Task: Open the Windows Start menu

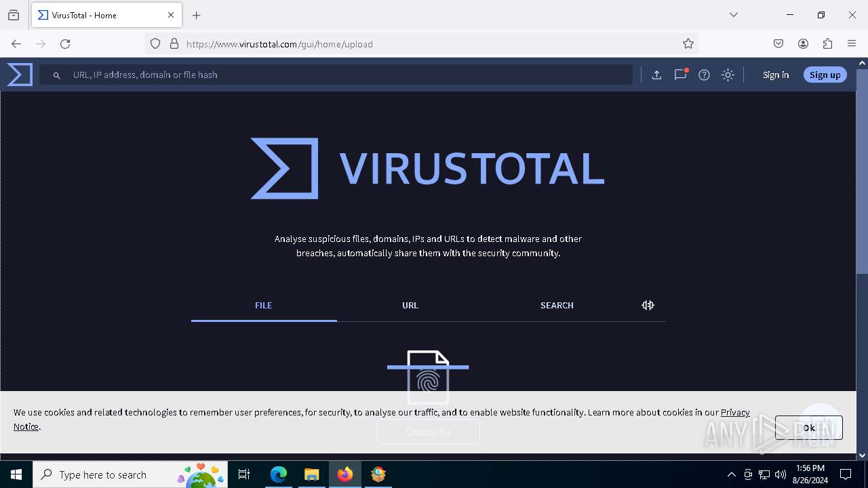Action: coord(16,474)
